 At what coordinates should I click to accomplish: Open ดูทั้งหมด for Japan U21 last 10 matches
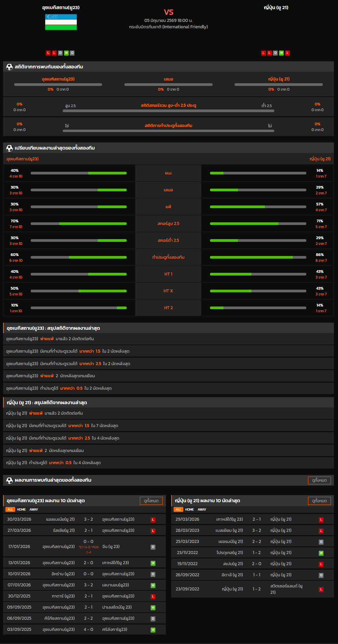(319, 501)
